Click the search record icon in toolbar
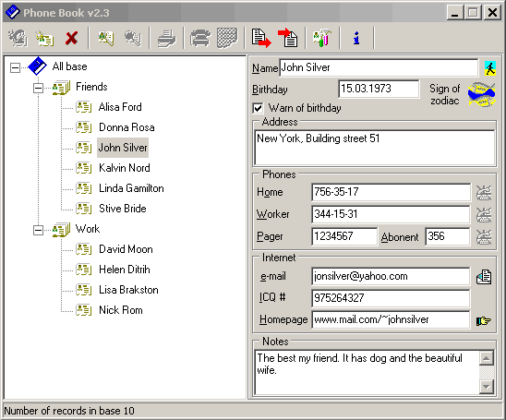506x420 pixels. (106, 38)
